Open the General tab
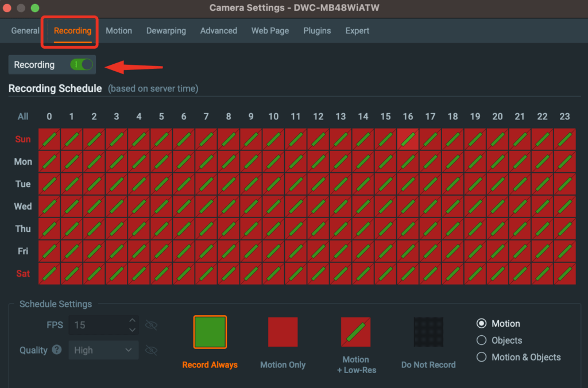The height and width of the screenshot is (388, 588). [x=25, y=31]
